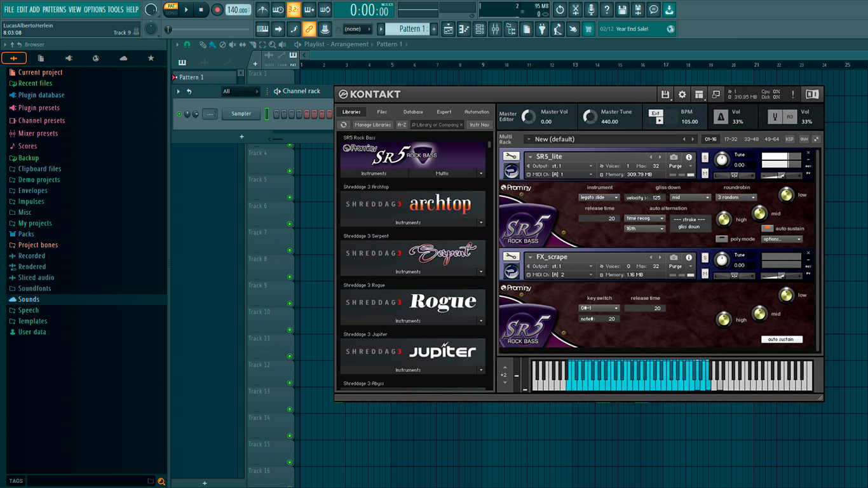Open the 16th dropdown
This screenshot has width=868, height=488.
pos(644,228)
